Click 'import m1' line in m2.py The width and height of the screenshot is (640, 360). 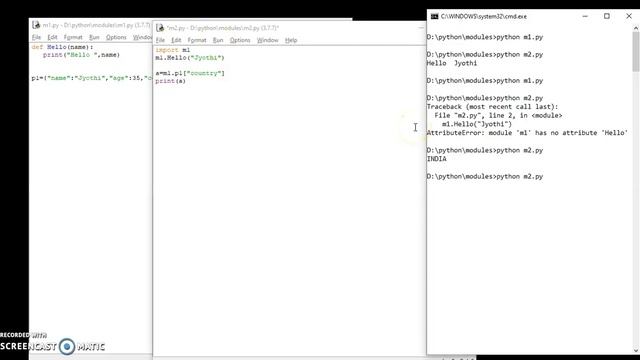coord(173,50)
